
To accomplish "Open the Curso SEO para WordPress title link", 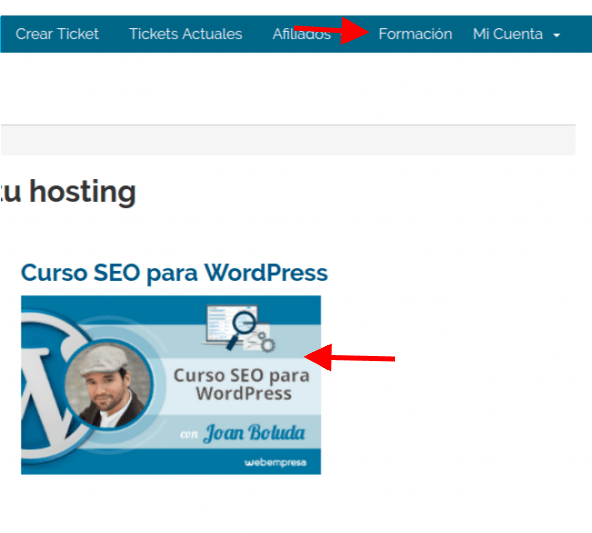I will pyautogui.click(x=174, y=273).
